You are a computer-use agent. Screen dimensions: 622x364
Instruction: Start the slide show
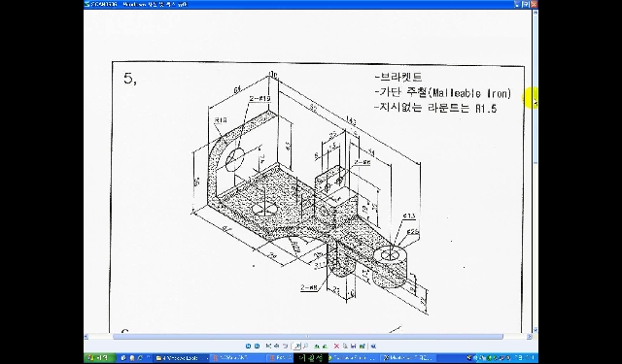(x=285, y=347)
